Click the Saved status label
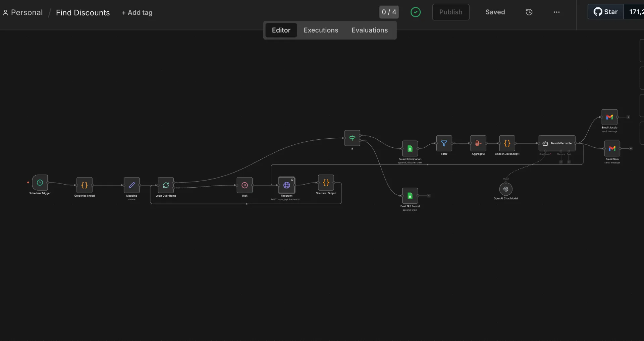Viewport: 644px width, 341px height. click(495, 12)
